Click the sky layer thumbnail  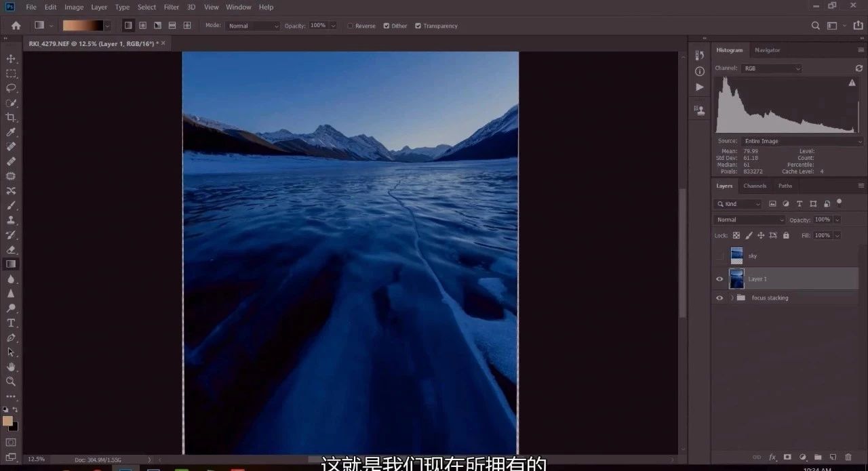coord(736,255)
